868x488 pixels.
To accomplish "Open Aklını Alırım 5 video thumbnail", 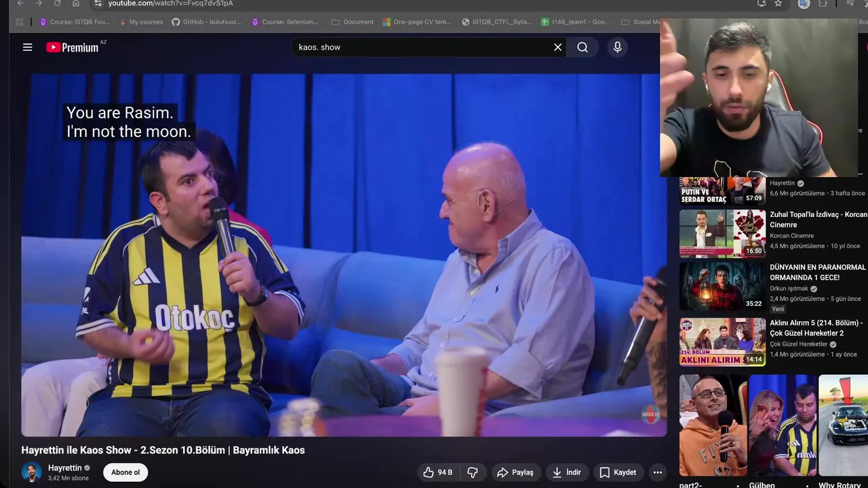I will (722, 342).
